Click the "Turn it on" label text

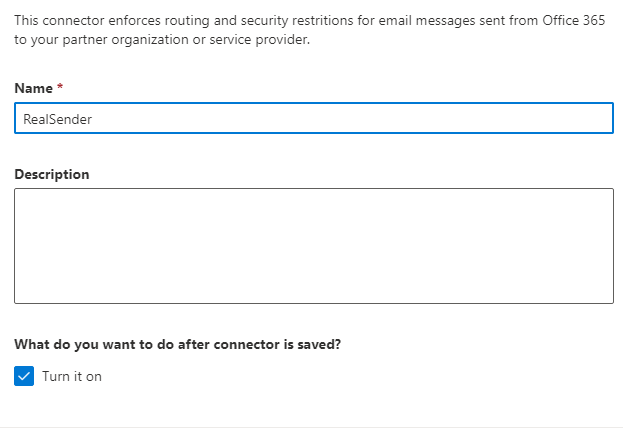click(x=72, y=377)
